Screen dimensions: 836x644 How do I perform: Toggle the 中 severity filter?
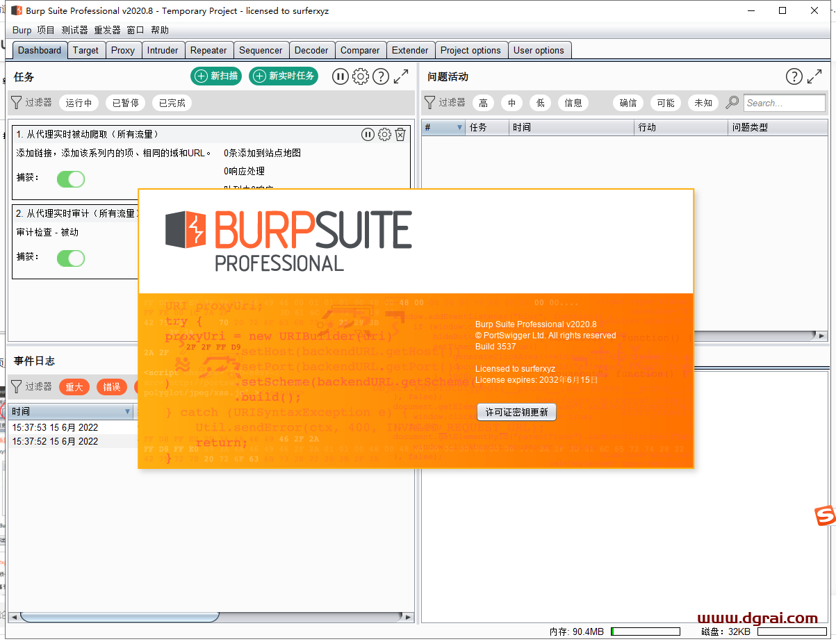pos(512,103)
